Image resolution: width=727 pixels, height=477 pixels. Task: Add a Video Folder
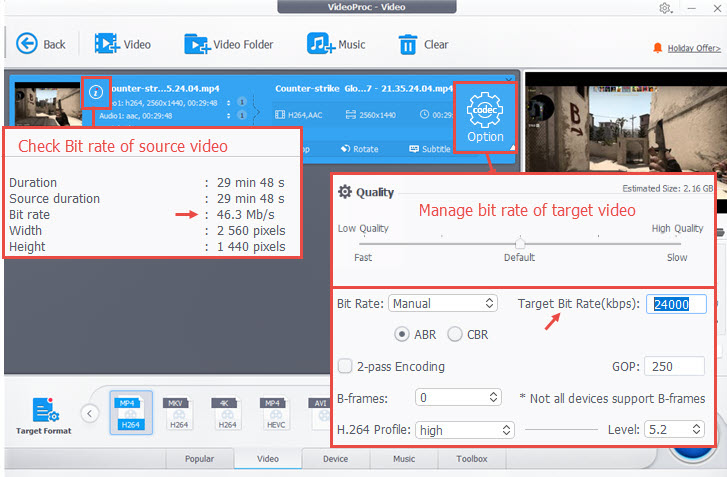point(229,45)
